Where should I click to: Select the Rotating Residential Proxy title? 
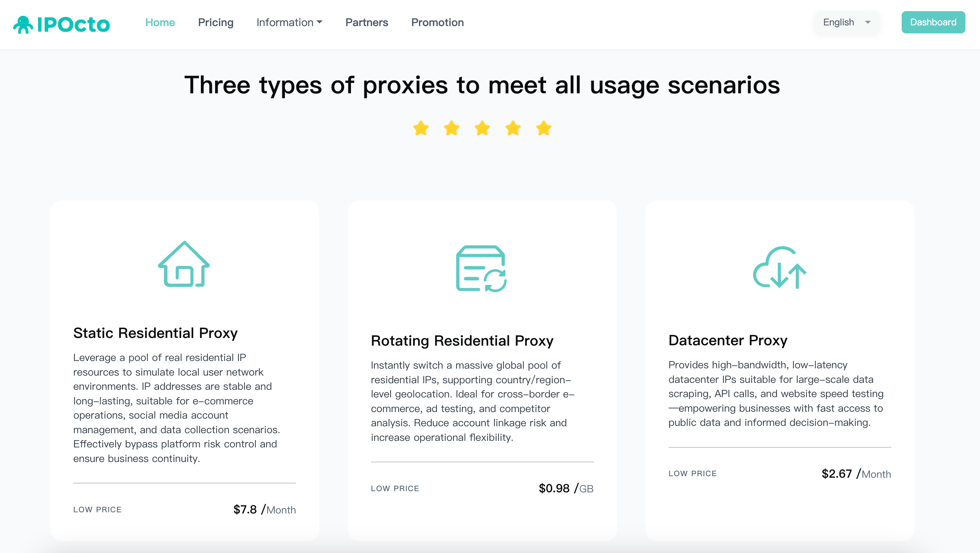[462, 341]
